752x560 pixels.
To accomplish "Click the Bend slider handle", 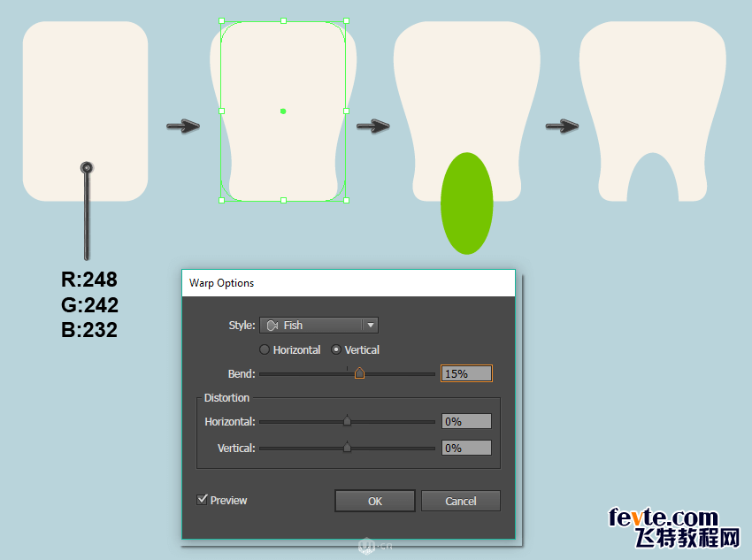I will [x=359, y=373].
